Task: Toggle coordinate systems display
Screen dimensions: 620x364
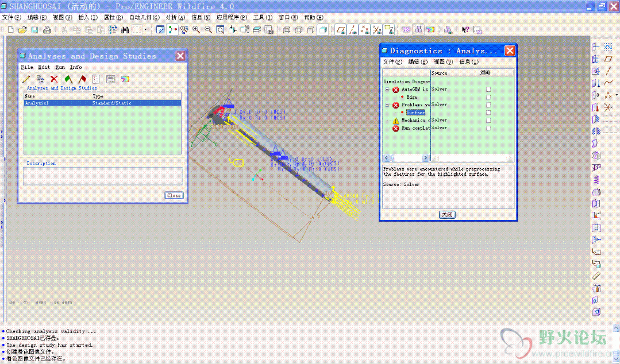Action: [x=377, y=30]
